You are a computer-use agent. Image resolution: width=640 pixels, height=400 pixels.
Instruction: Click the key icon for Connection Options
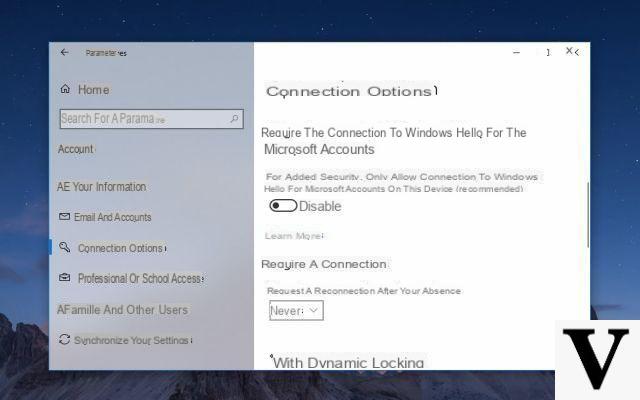(x=64, y=247)
